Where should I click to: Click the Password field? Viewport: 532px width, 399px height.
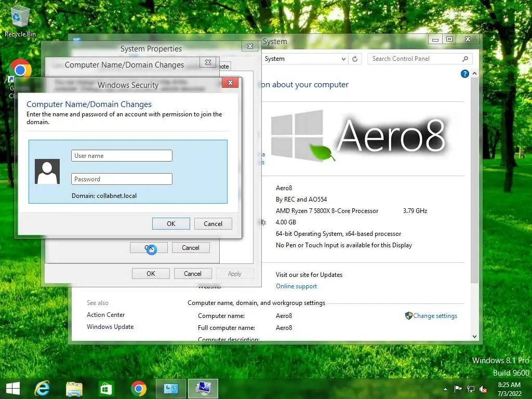[x=122, y=179]
